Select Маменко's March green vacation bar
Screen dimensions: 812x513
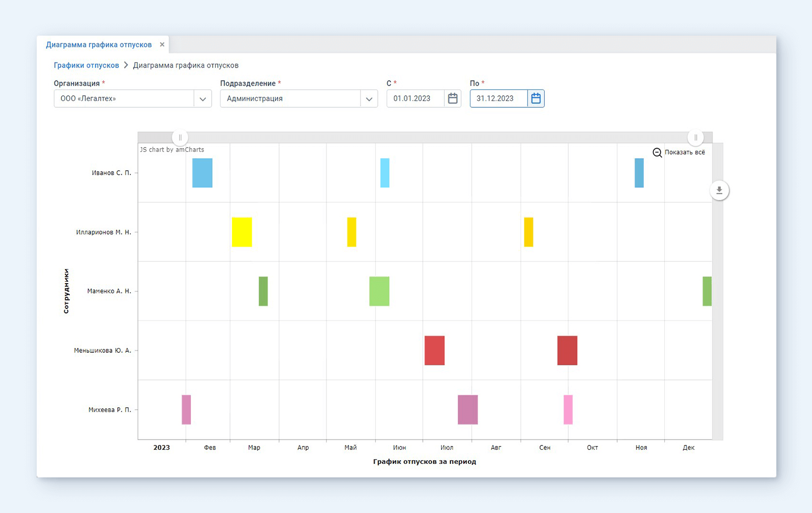(263, 291)
